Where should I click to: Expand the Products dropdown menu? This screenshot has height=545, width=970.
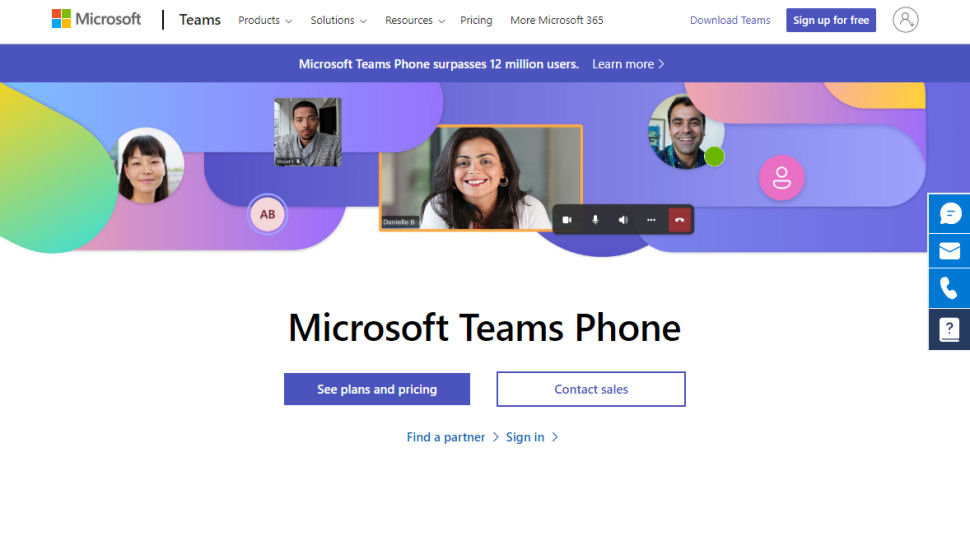(x=265, y=20)
